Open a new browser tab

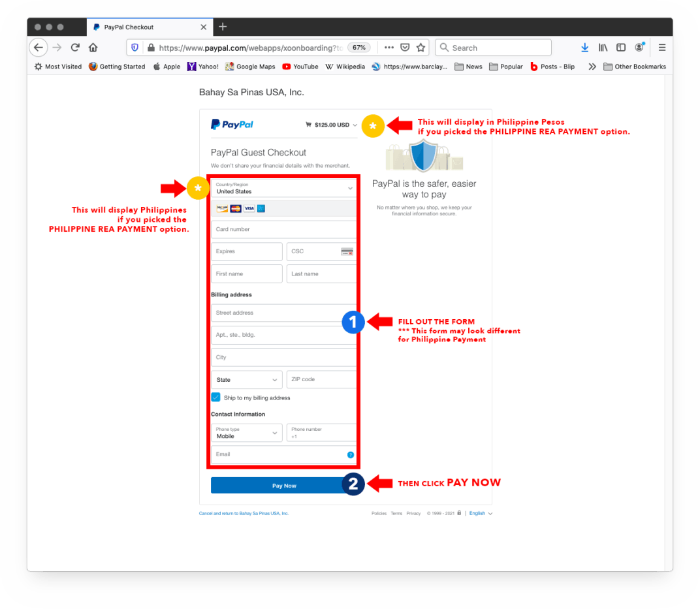pos(223,27)
